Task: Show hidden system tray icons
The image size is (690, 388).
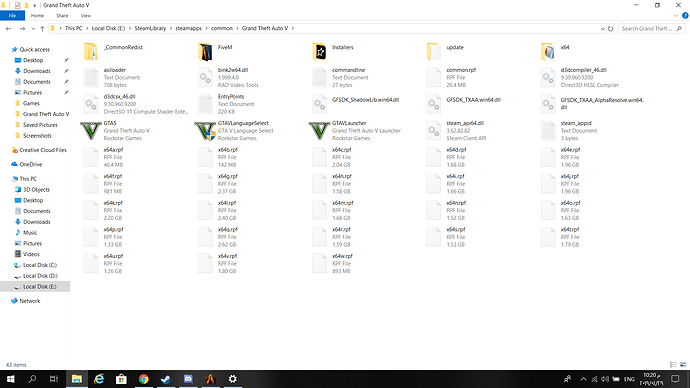Action: [x=584, y=379]
